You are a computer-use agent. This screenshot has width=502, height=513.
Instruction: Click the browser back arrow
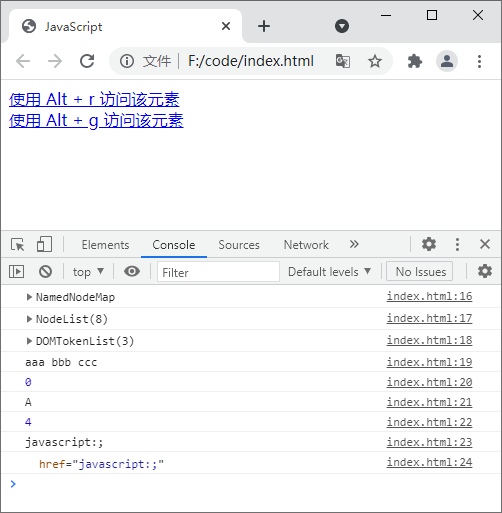pos(23,61)
